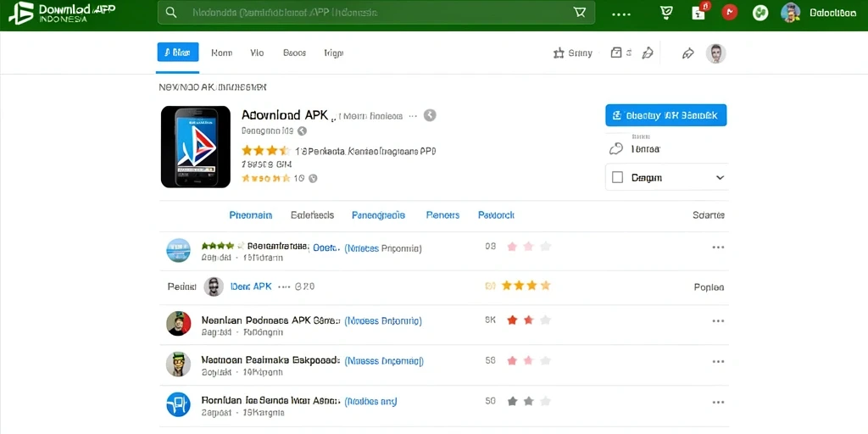Click the header search input field

[376, 12]
